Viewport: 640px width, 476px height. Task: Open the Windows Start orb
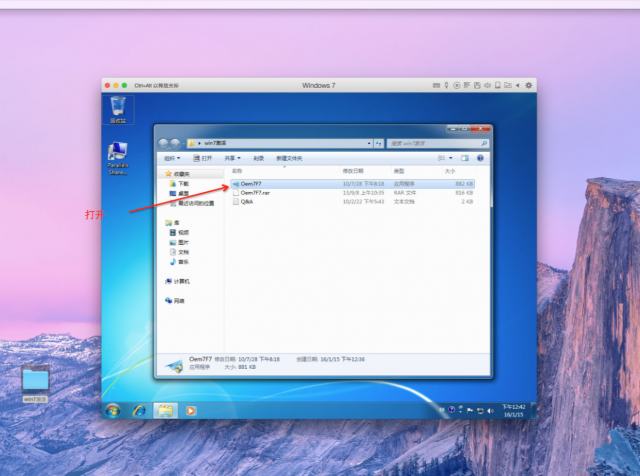pyautogui.click(x=113, y=410)
